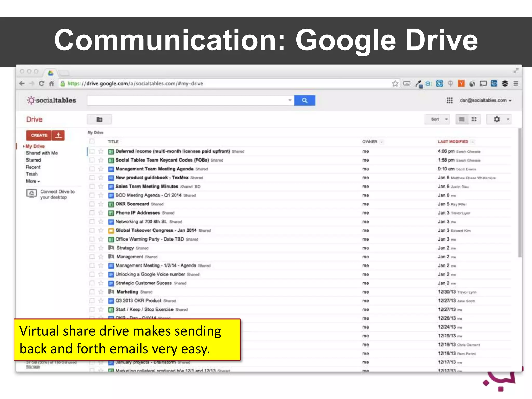The image size is (532, 399).
Task: Check the Phone IP Addresses checkbox
Action: pos(92,213)
